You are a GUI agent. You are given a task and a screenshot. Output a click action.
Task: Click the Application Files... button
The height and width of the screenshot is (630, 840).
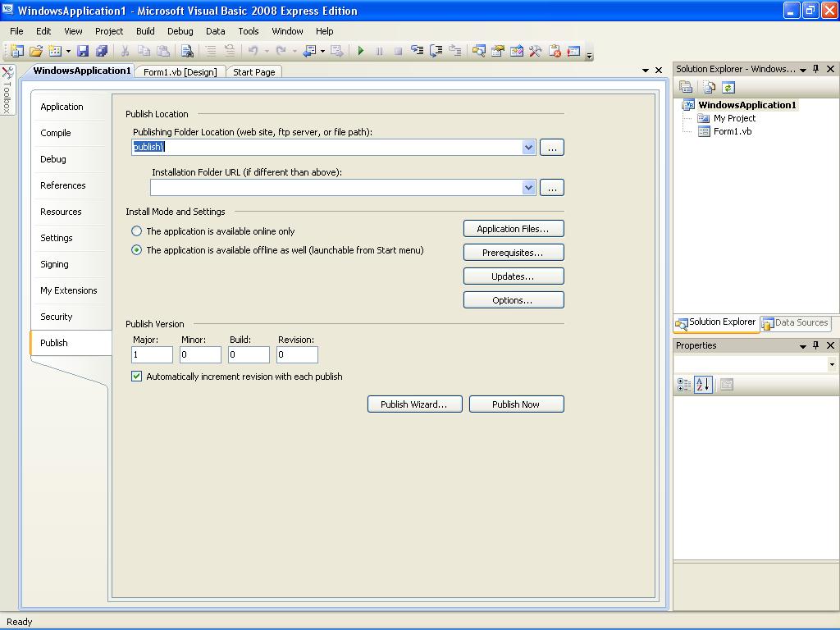(x=514, y=229)
